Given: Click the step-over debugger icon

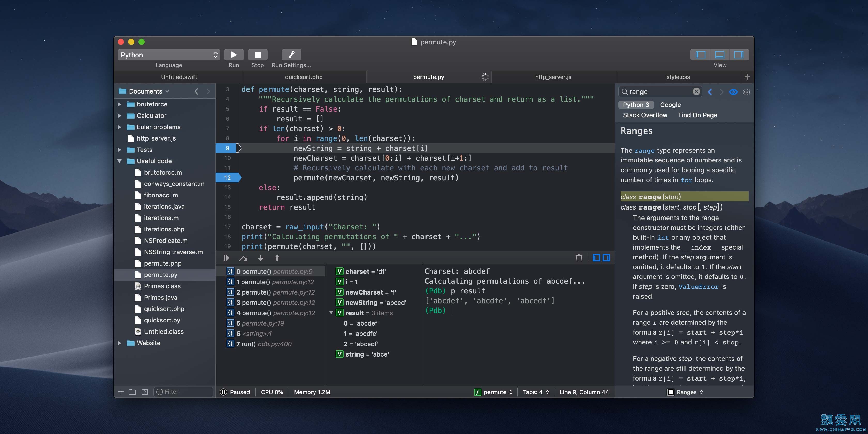Looking at the screenshot, I should point(243,258).
